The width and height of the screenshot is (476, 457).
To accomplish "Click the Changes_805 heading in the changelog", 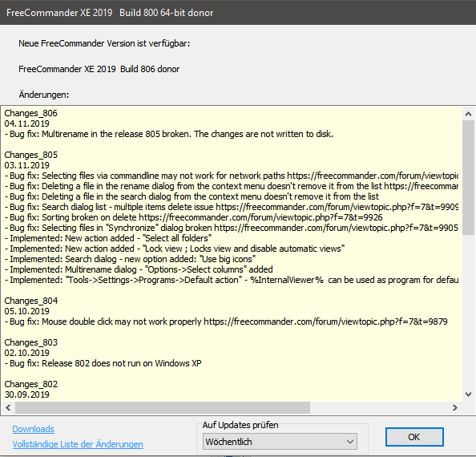I will click(30, 155).
